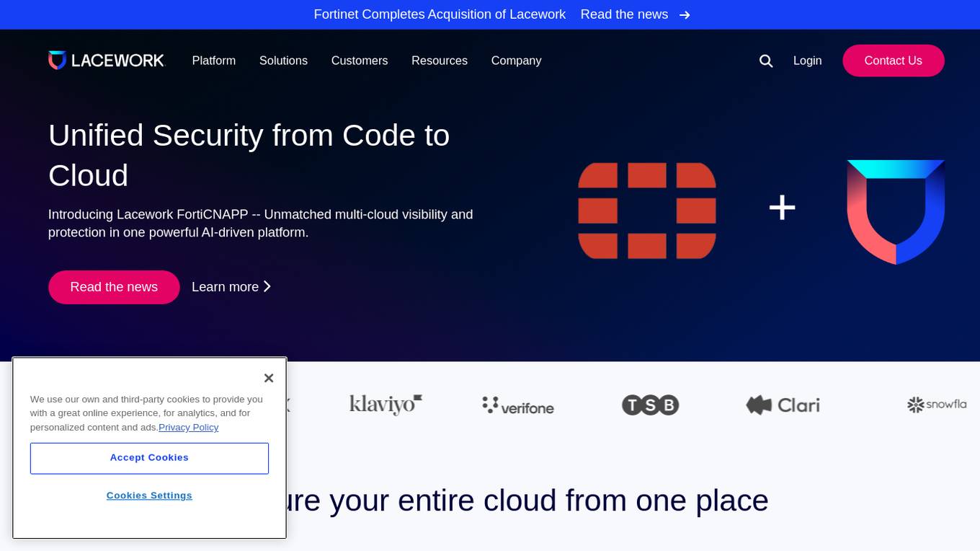980x551 pixels.
Task: Go to the Login page
Action: [808, 61]
